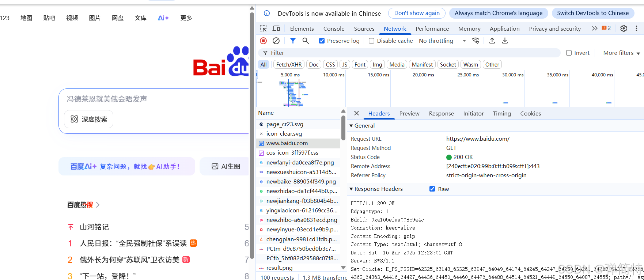Open DevTools settings gear
The height and width of the screenshot is (280, 644).
(624, 29)
